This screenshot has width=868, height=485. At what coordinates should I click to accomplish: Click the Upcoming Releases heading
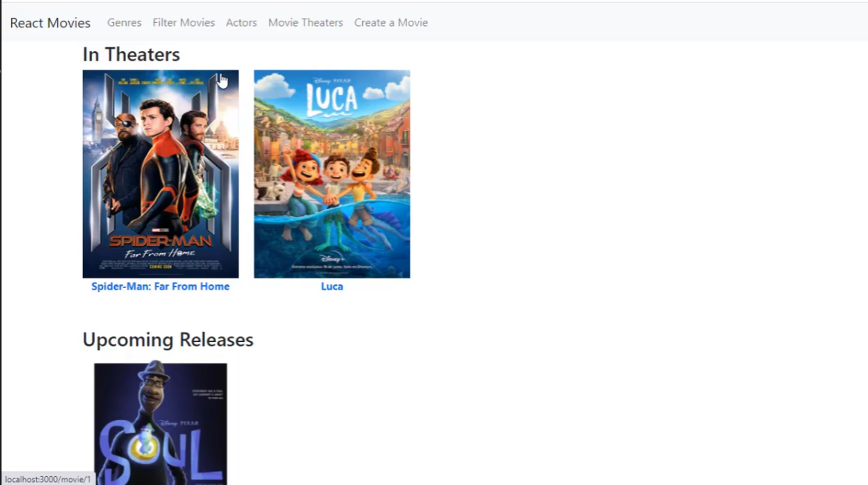point(167,339)
